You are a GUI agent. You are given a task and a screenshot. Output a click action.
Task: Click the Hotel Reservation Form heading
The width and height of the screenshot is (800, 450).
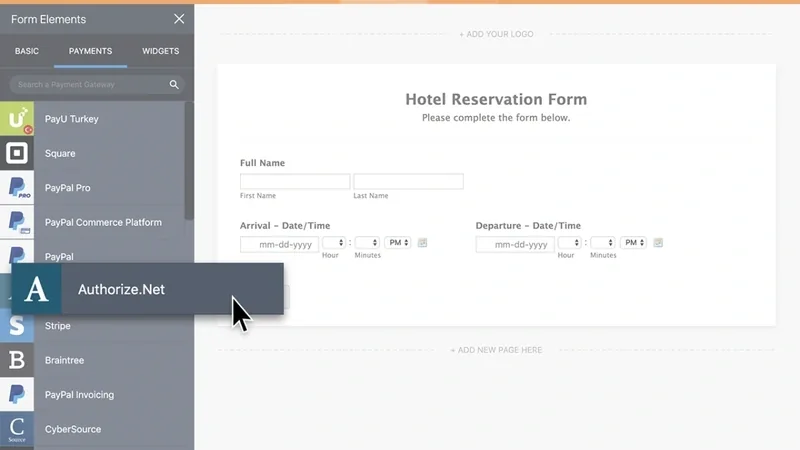point(496,99)
